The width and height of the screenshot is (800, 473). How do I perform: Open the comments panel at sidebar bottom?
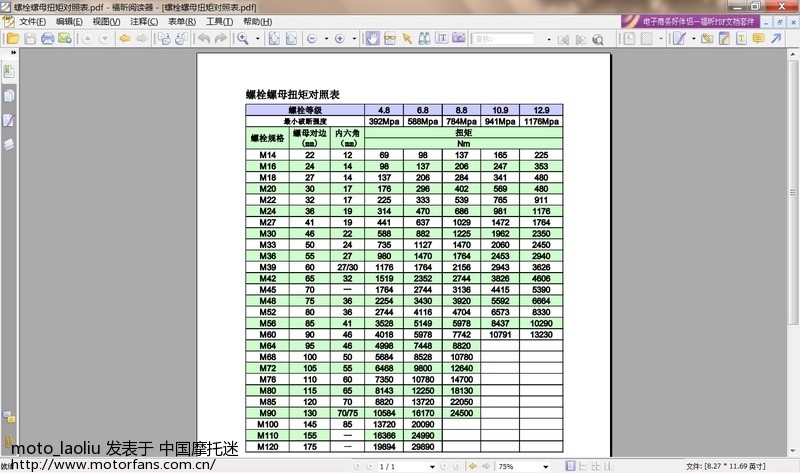tap(9, 417)
